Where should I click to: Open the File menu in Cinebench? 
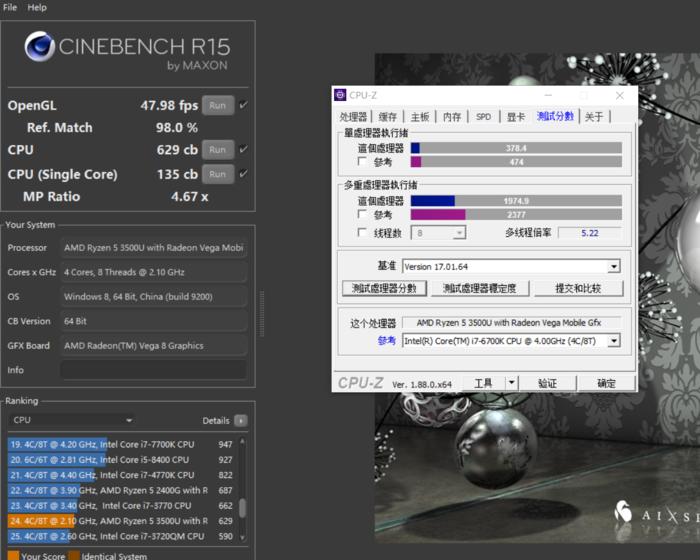(10, 8)
